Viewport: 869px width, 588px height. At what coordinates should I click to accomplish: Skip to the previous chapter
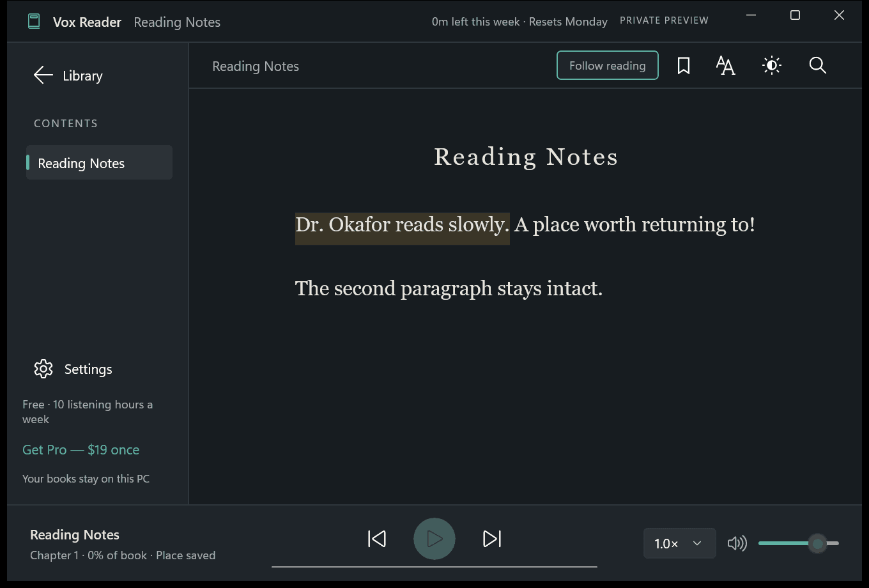click(377, 539)
